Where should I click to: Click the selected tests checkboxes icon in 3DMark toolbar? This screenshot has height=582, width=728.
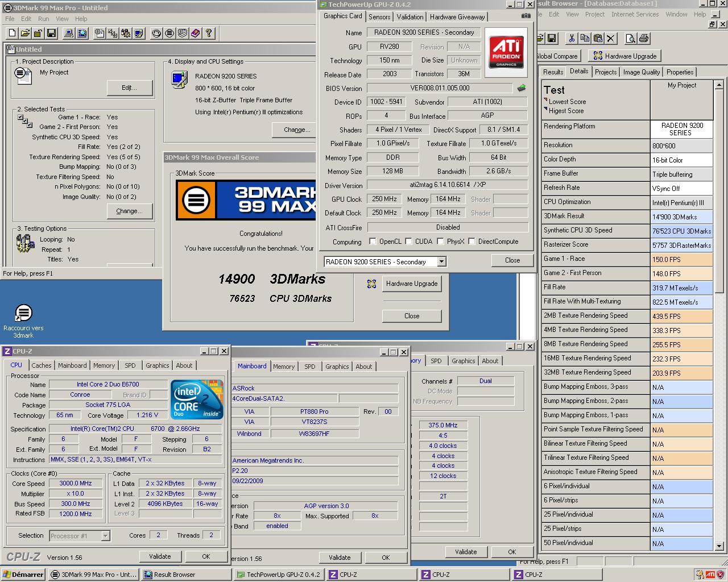[113, 33]
